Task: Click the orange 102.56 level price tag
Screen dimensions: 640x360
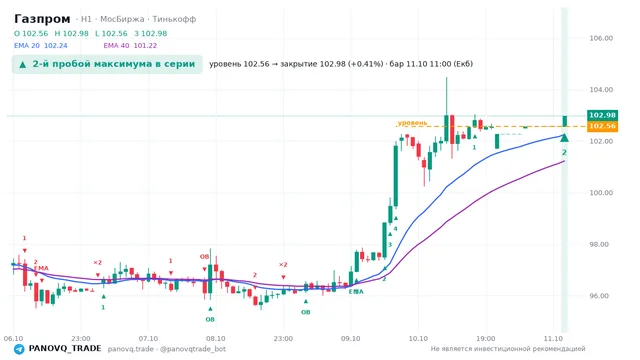Action: click(x=602, y=126)
